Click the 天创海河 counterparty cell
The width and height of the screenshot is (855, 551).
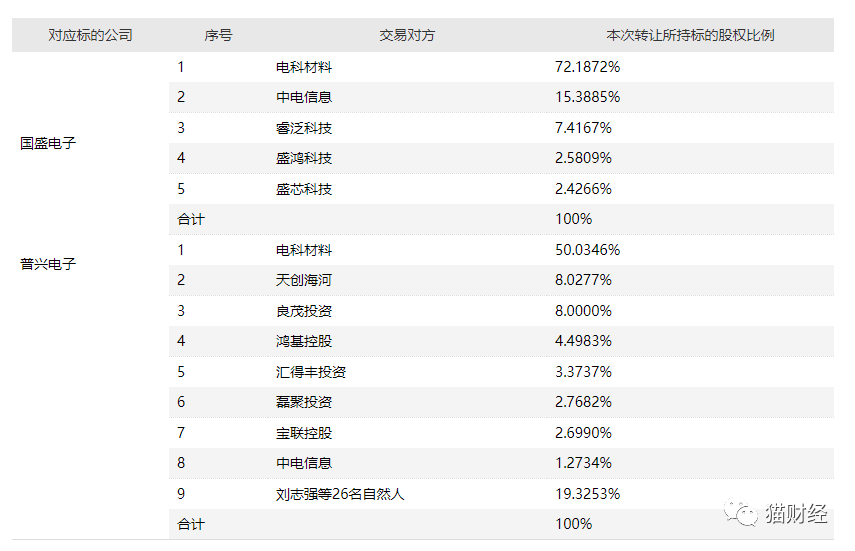(304, 280)
